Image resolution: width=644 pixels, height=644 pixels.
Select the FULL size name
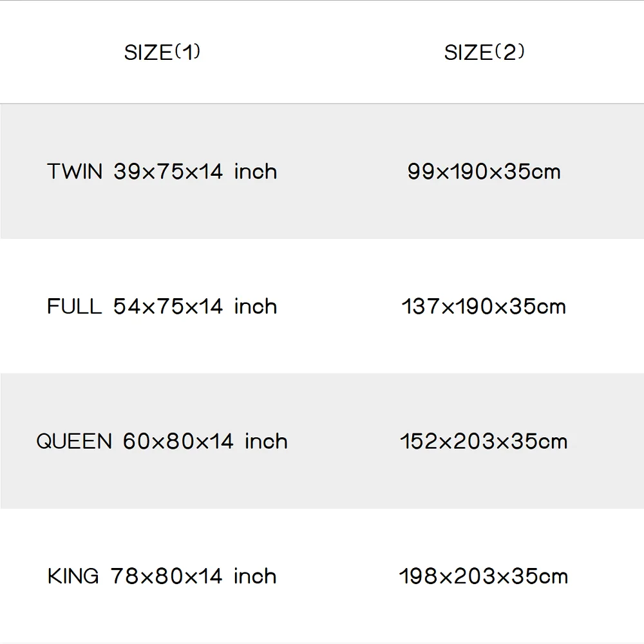click(x=74, y=307)
